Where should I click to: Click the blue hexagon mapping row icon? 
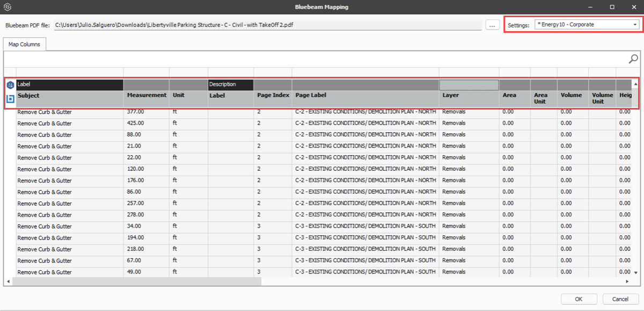tap(10, 85)
